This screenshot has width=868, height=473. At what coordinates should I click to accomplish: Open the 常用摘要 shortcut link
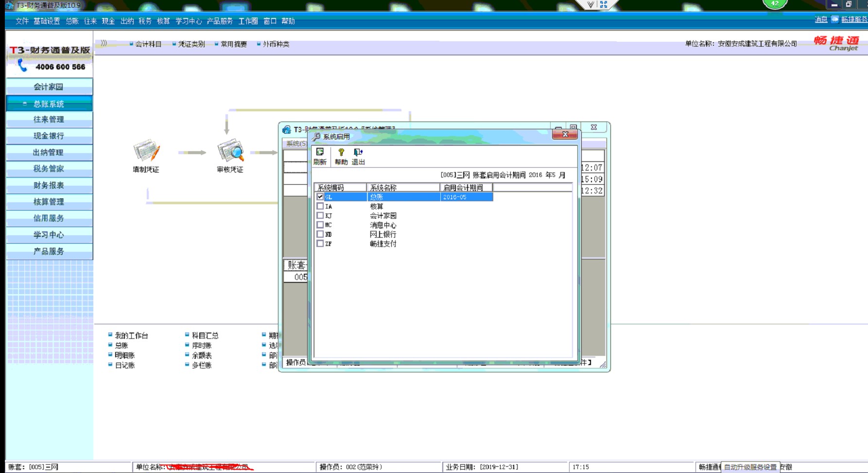(x=234, y=44)
